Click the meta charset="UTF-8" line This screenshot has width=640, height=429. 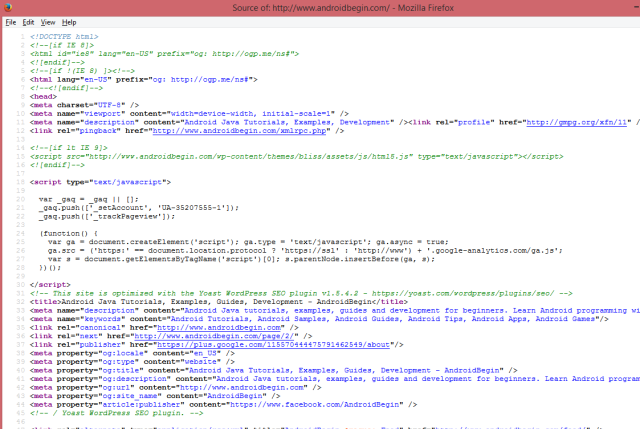pyautogui.click(x=84, y=105)
